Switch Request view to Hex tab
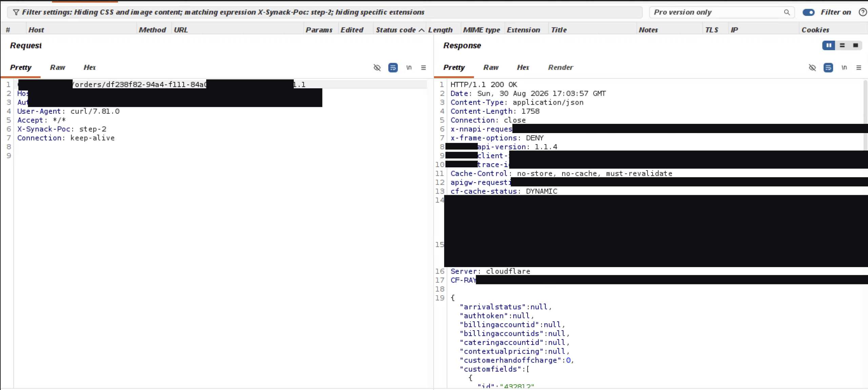868x390 pixels. [90, 68]
